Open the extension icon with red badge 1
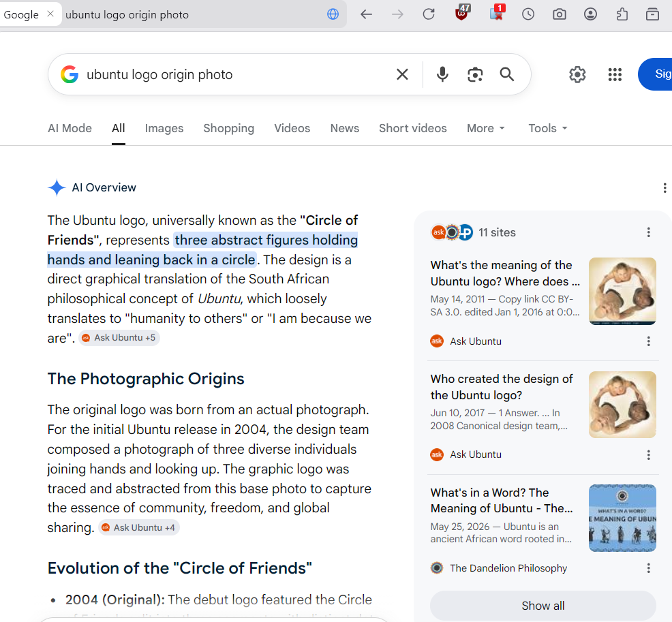Screen dimensions: 672x622 pyautogui.click(x=496, y=13)
